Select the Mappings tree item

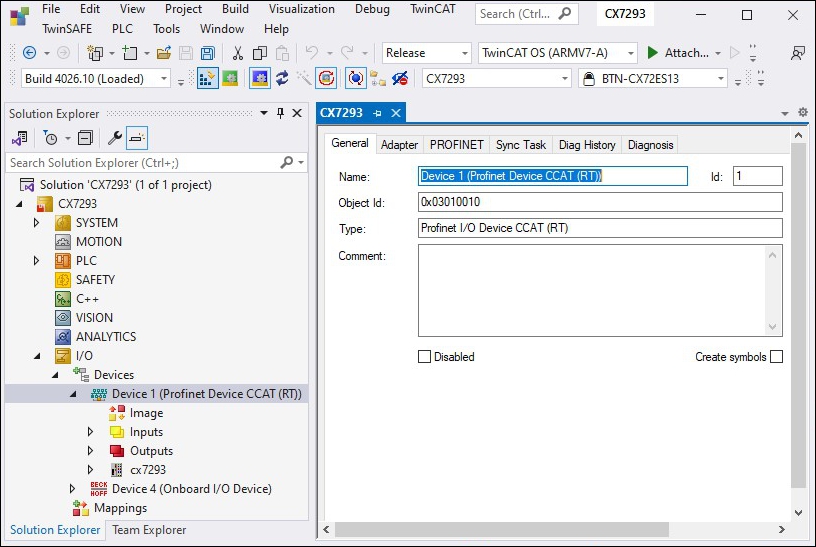[x=121, y=508]
